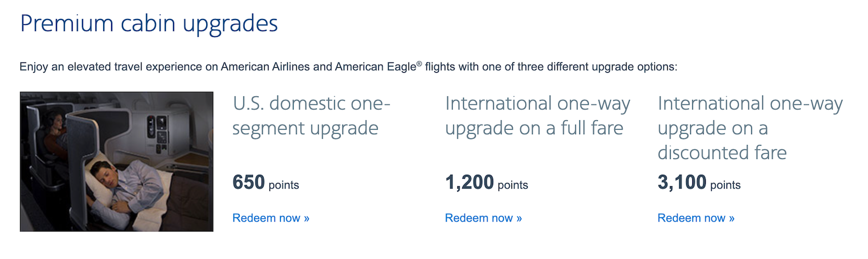Click U.S. domestic one-segment upgrade title

[311, 116]
